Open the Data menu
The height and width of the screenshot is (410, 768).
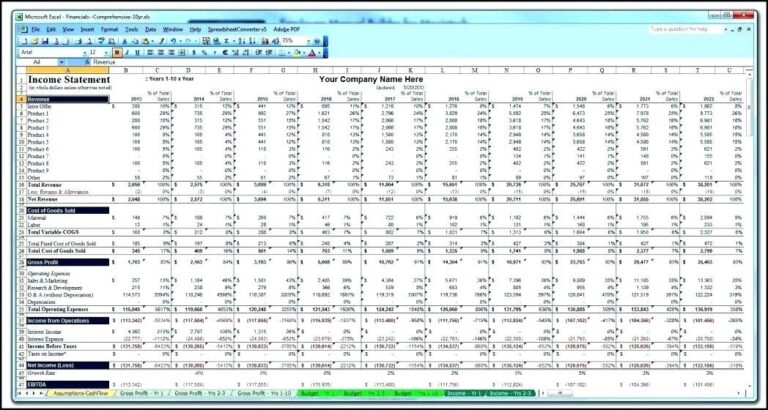[150, 29]
